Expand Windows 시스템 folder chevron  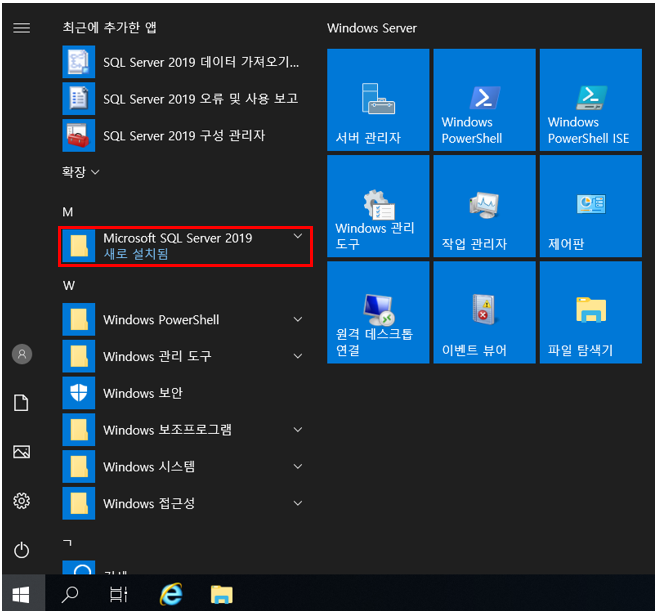pos(298,467)
